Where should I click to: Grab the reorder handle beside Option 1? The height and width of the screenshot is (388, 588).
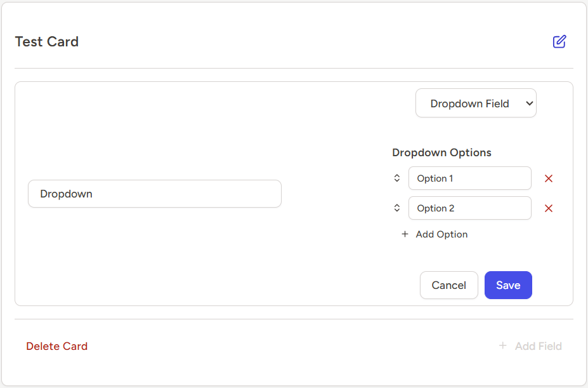pyautogui.click(x=397, y=178)
